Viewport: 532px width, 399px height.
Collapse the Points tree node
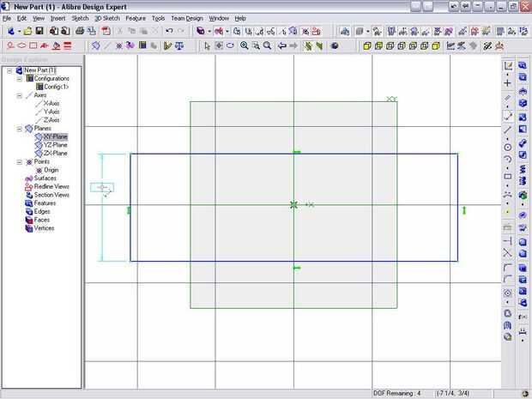pos(20,162)
